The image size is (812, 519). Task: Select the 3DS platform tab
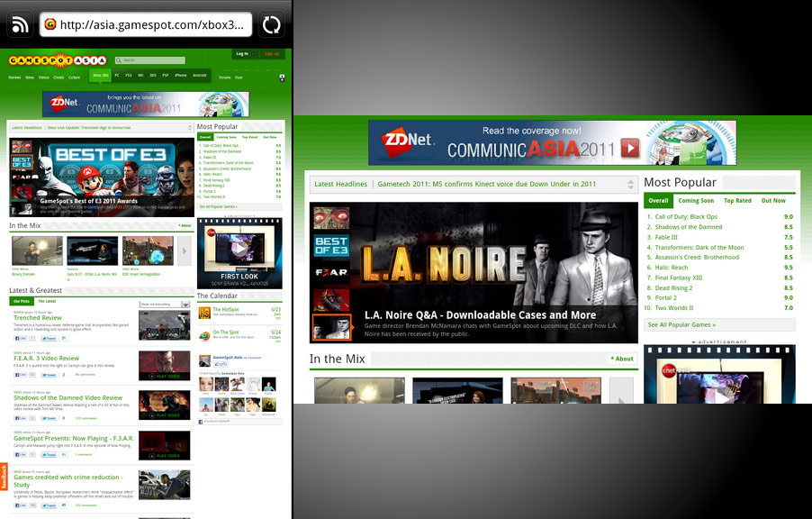pos(153,76)
